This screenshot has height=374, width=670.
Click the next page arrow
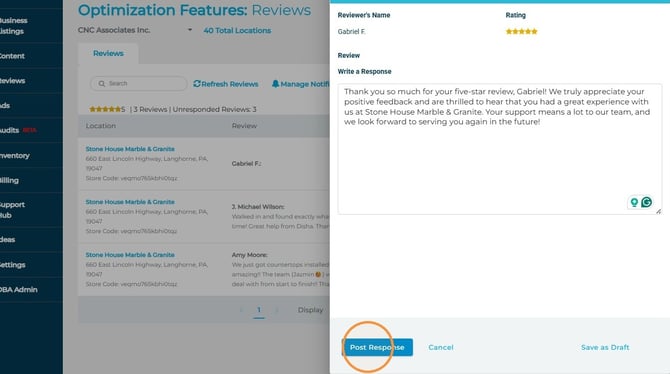point(276,310)
